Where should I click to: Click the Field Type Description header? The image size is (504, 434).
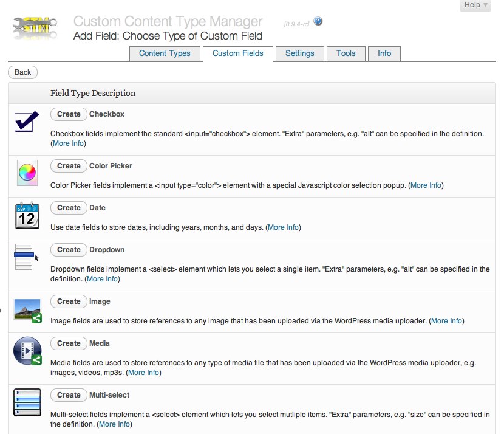[93, 93]
